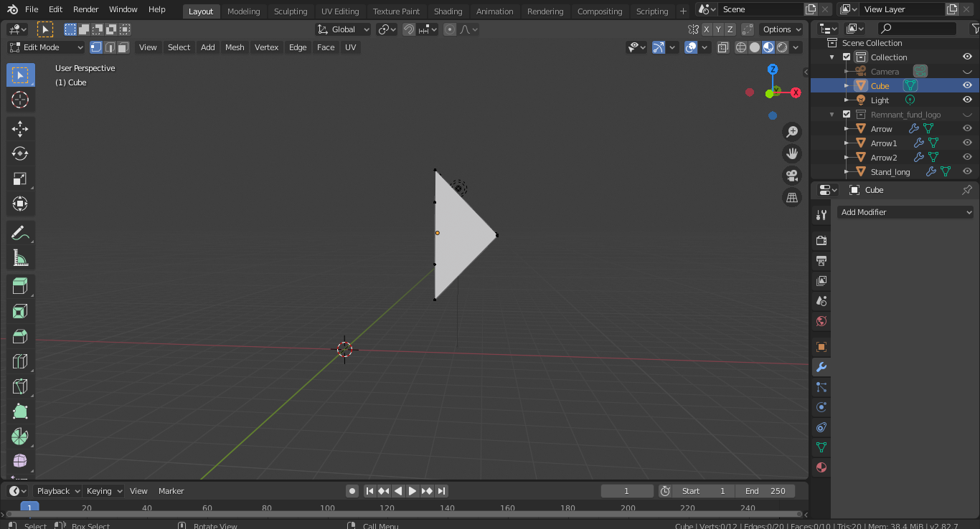Open Output properties tab
980x529 pixels.
[x=821, y=261]
